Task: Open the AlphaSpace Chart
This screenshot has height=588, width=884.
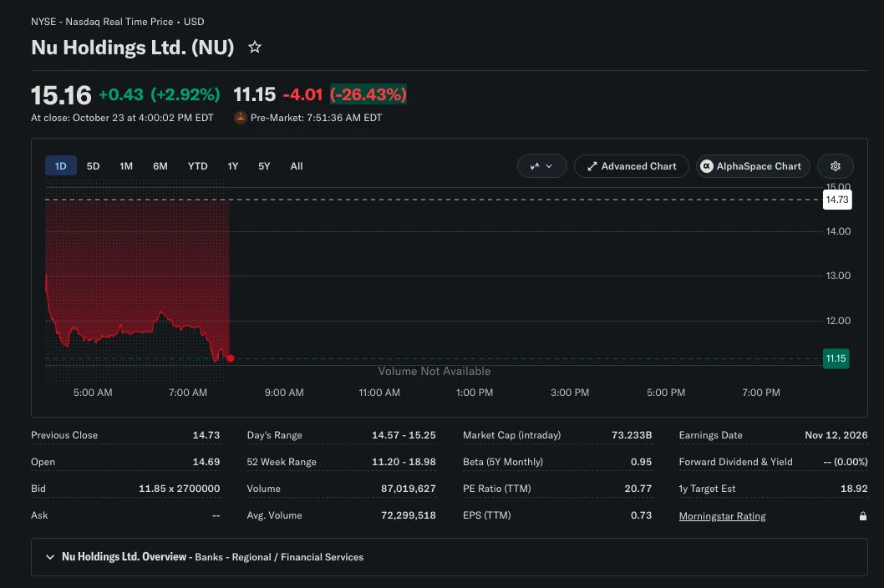Action: 753,166
